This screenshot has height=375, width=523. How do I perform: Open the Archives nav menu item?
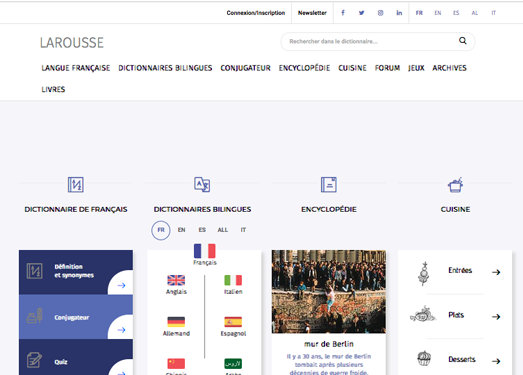pyautogui.click(x=449, y=68)
